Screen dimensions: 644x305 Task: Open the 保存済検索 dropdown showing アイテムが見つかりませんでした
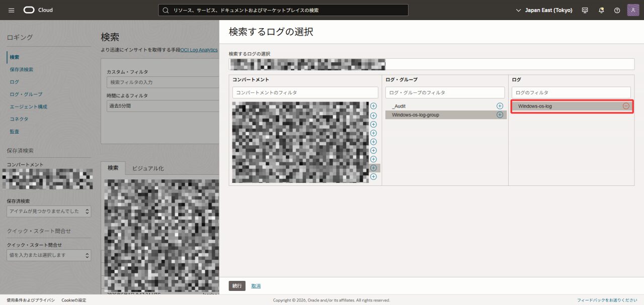49,212
